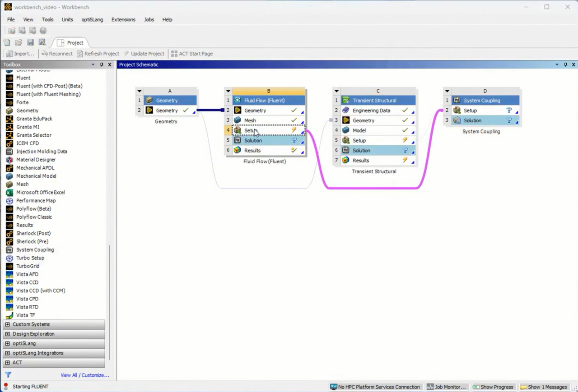Click Mesh cell icon in Fluid Flow system
This screenshot has width=578, height=392.
tap(238, 120)
